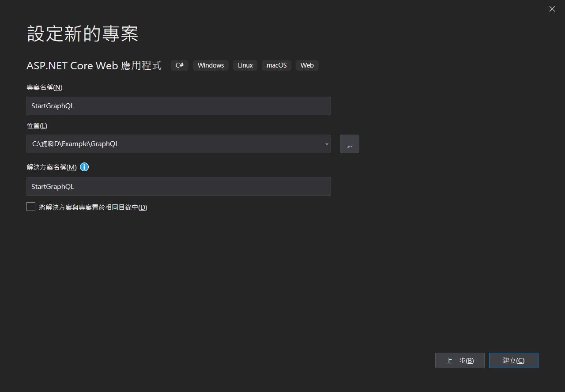
Task: Click the 建立(C) create button
Action: tap(514, 360)
